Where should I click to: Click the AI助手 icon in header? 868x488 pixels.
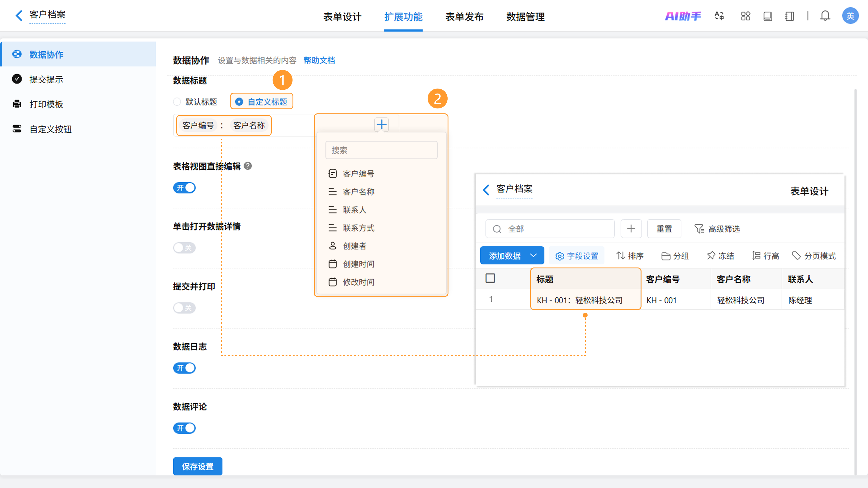coord(683,16)
